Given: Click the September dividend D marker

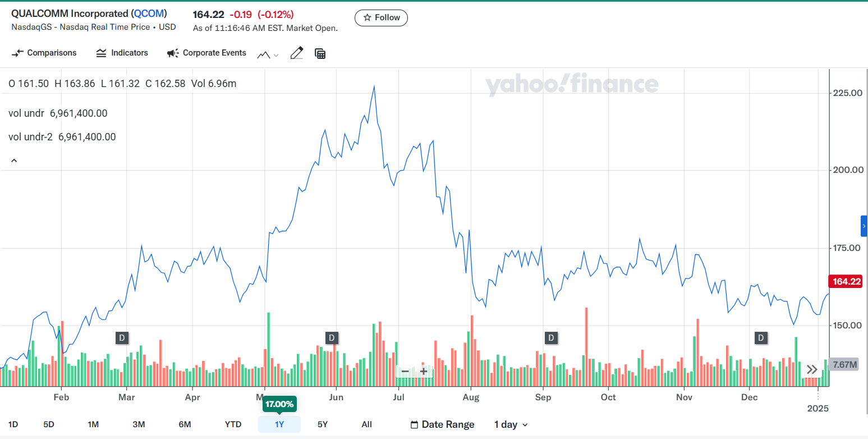Looking at the screenshot, I should pos(552,337).
